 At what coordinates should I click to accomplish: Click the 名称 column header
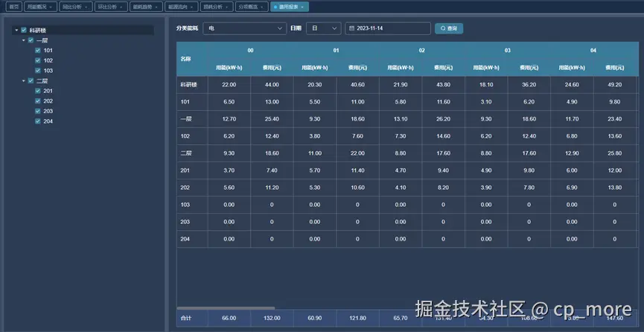[192, 59]
